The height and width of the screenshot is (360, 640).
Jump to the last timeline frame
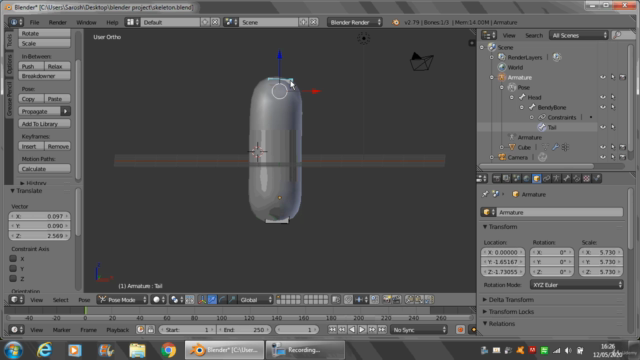coord(382,330)
